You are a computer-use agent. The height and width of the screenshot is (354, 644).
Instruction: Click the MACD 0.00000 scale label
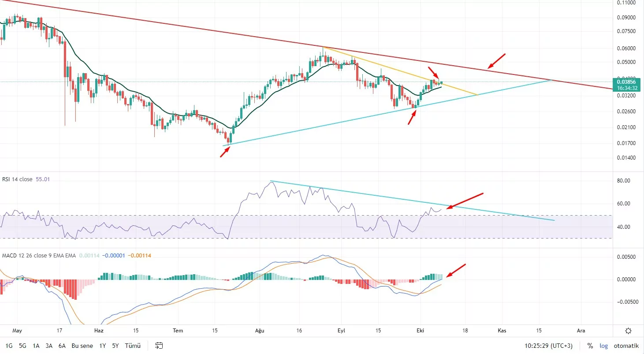click(626, 279)
